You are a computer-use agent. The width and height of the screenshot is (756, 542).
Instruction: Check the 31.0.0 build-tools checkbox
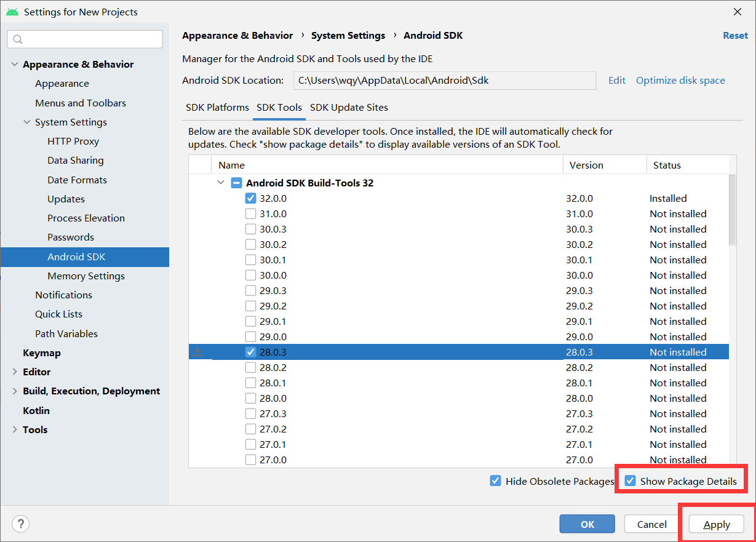pos(250,213)
